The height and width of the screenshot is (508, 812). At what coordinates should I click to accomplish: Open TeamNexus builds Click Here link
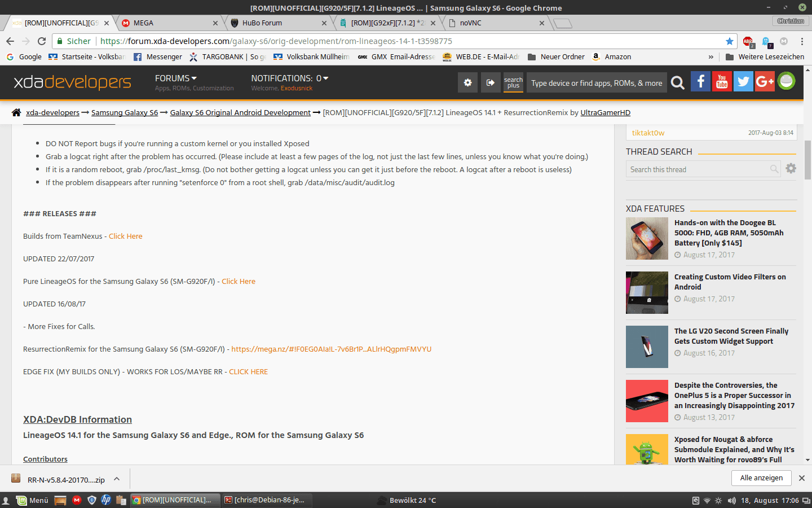click(126, 237)
